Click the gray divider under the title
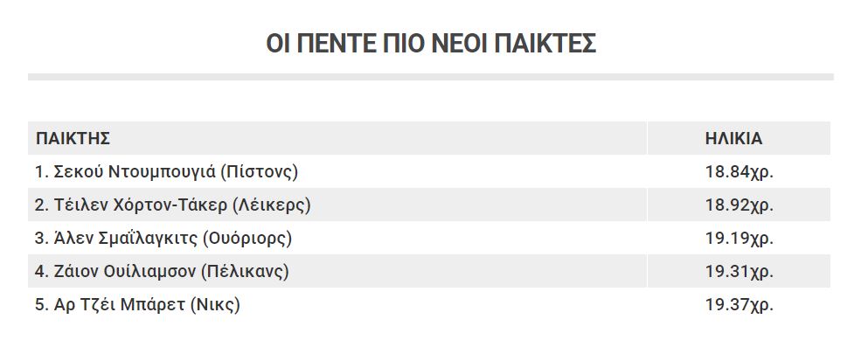868x361 pixels. click(x=431, y=77)
